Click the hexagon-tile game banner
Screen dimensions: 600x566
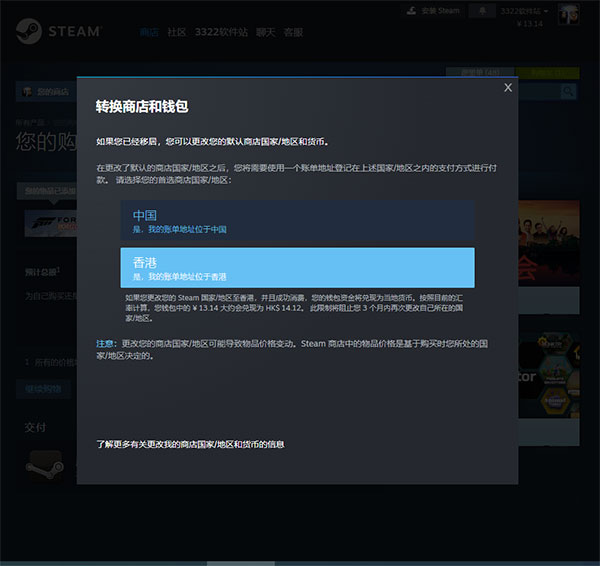pyautogui.click(x=549, y=375)
